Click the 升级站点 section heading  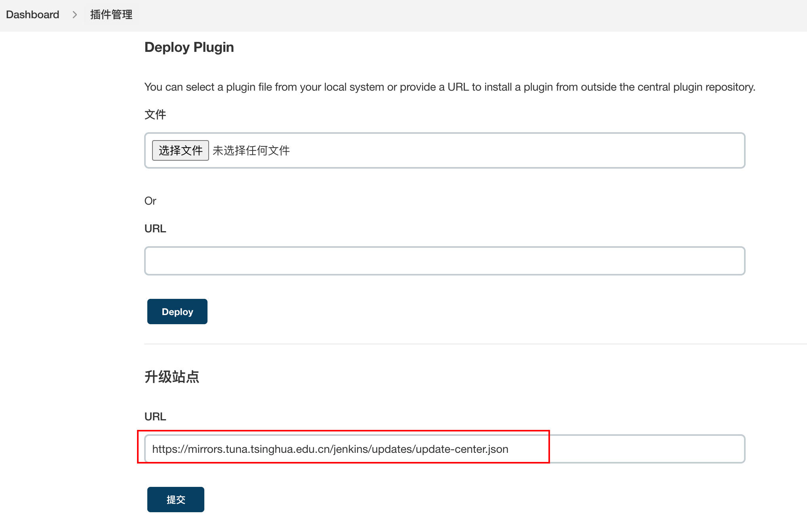[171, 377]
